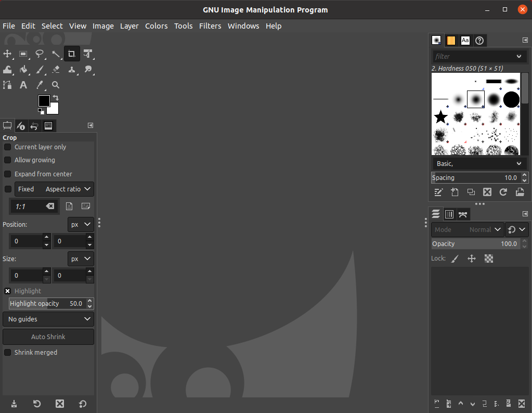Uncheck the Highlight option
Screen dimensions: 532x413
(7, 291)
